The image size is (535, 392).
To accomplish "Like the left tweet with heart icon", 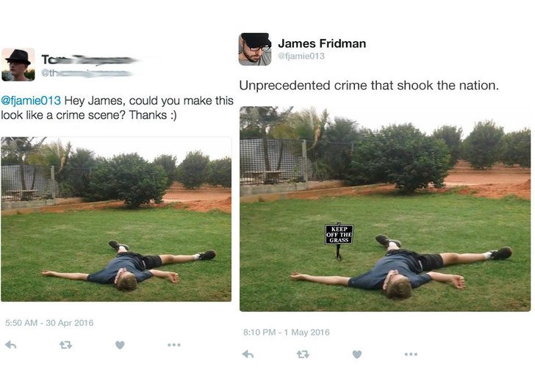I will (x=120, y=345).
